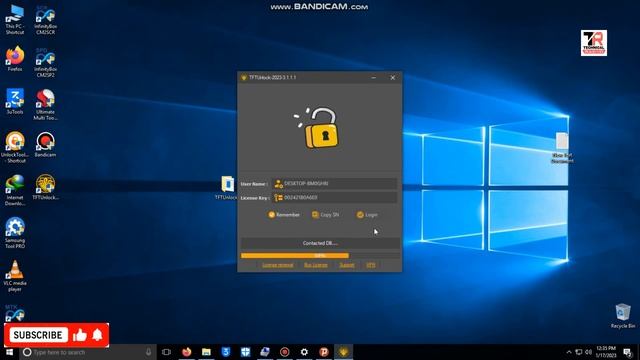Select the Internet Download Manager desktop icon
Screen dimensions: 640x360
coord(15,190)
